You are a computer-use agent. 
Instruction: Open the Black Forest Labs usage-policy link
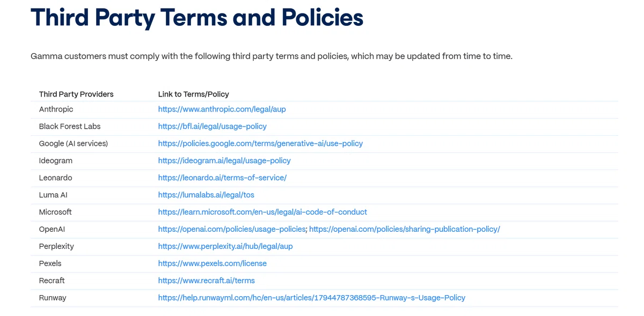coord(212,126)
